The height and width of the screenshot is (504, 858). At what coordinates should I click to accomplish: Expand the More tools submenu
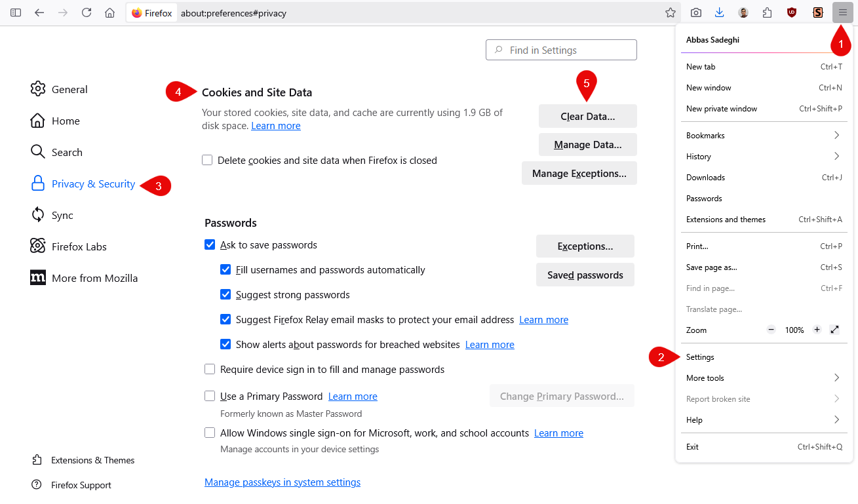point(763,378)
